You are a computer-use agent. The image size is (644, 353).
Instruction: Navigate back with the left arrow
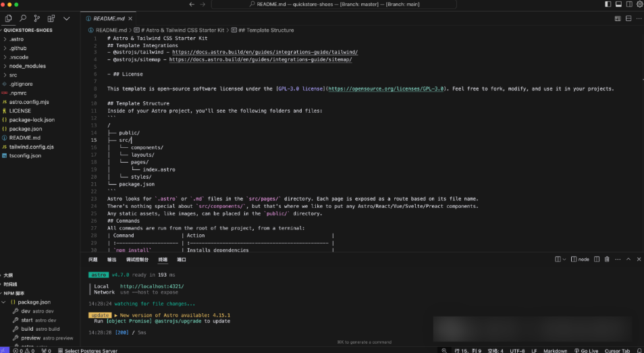click(192, 4)
